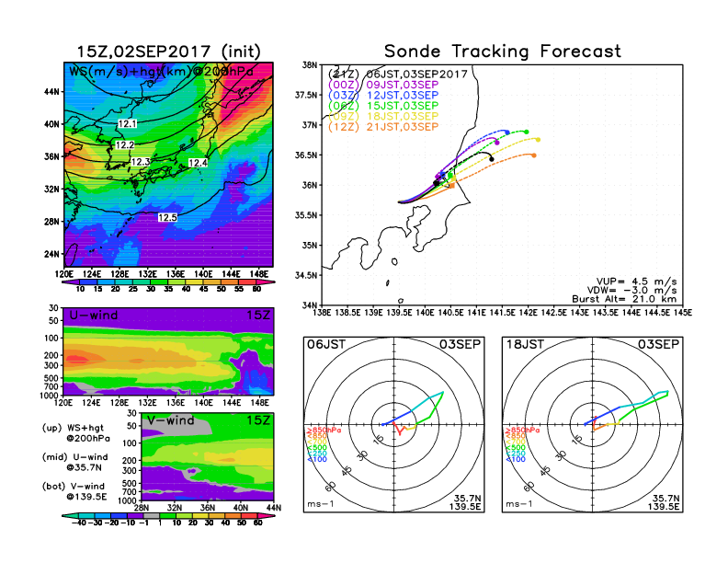
Task: Click the "VDW= -3.0 m/s" value
Action: tap(631, 291)
